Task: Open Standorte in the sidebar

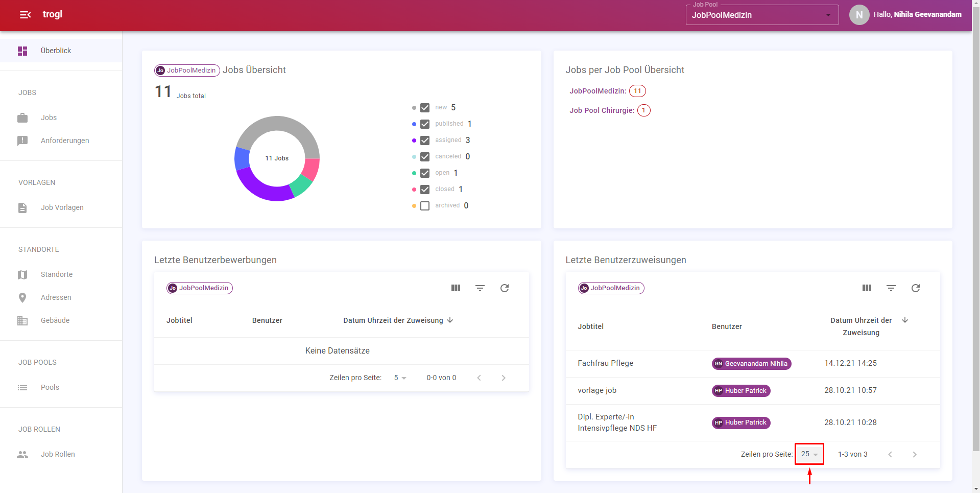Action: pos(61,274)
